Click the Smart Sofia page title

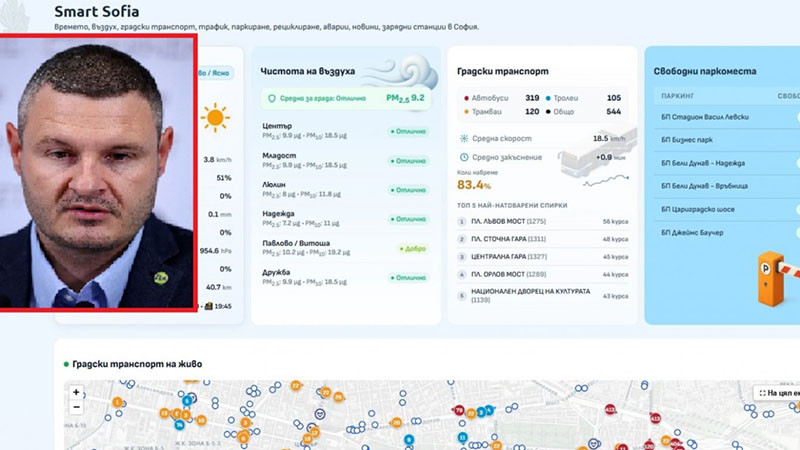coord(96,11)
